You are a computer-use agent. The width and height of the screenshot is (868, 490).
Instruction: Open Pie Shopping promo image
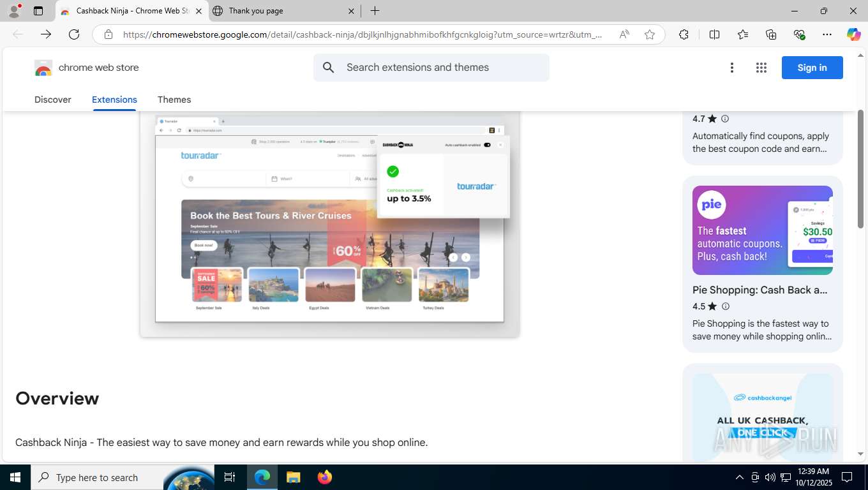763,230
